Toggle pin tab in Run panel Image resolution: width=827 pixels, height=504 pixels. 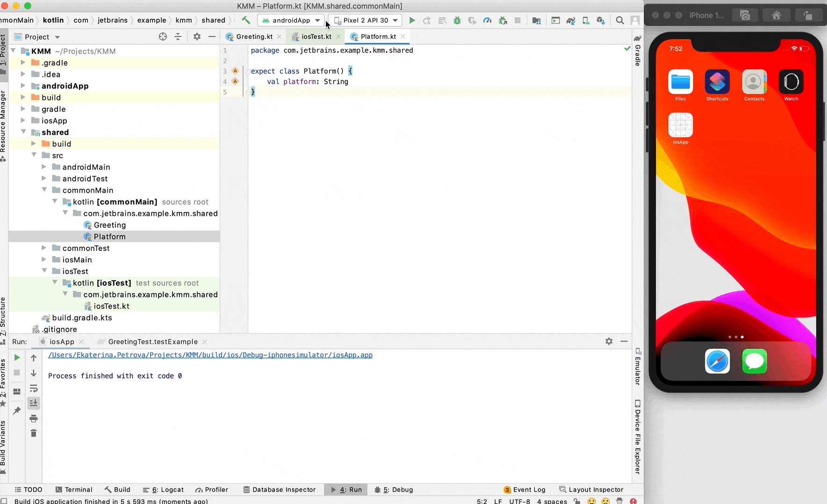point(17,410)
